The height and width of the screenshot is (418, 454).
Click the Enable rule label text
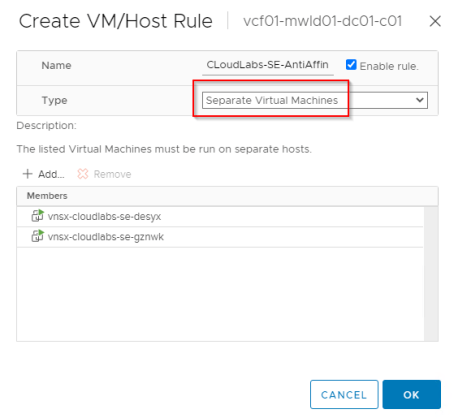pyautogui.click(x=389, y=66)
